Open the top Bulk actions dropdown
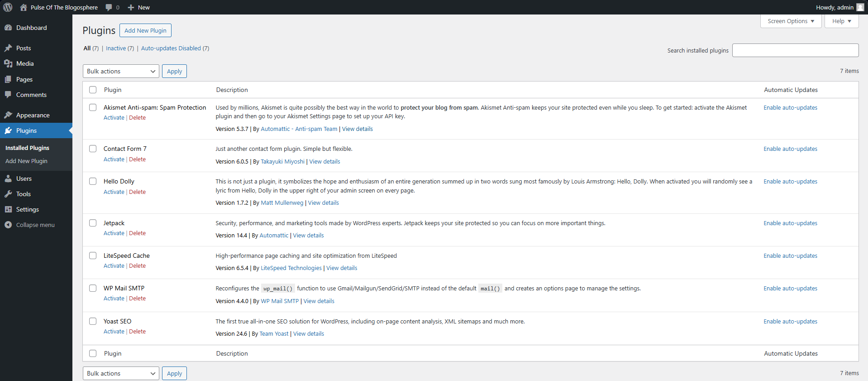868x381 pixels. (121, 71)
